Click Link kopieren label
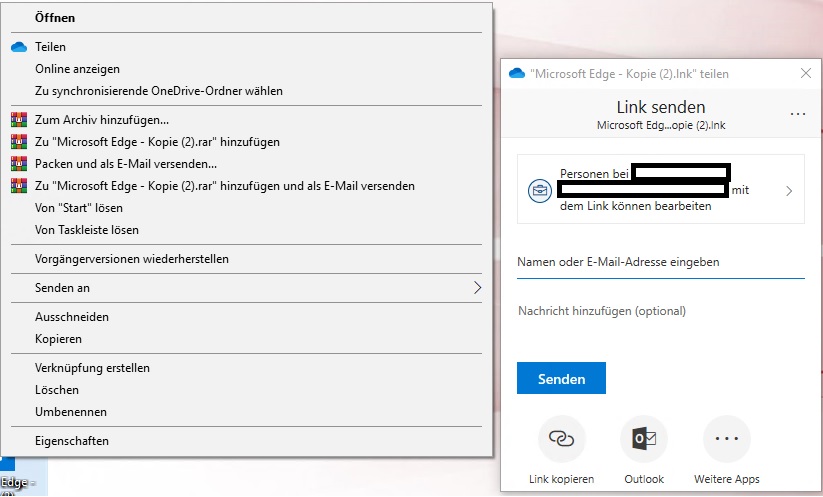This screenshot has height=497, width=823. 561,479
